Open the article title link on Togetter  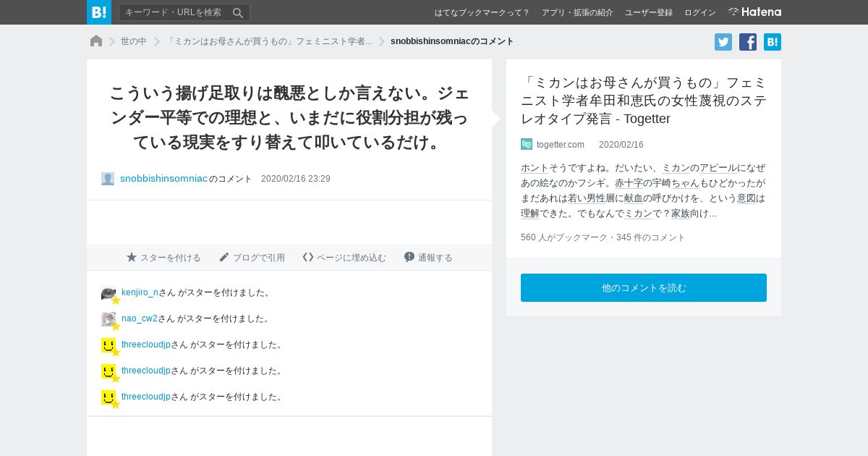click(x=644, y=101)
